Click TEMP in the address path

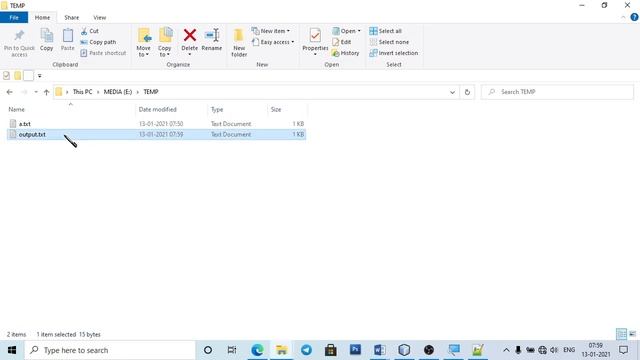tap(151, 92)
